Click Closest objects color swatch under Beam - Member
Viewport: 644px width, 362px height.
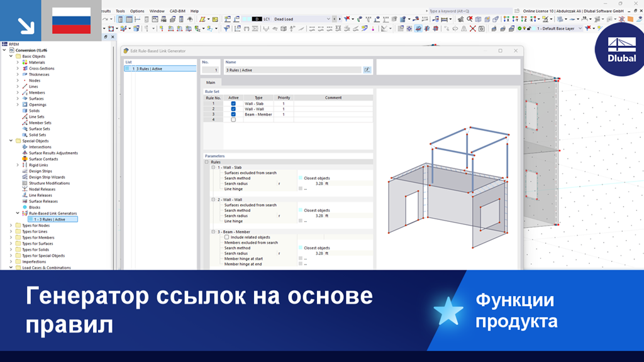pos(300,248)
